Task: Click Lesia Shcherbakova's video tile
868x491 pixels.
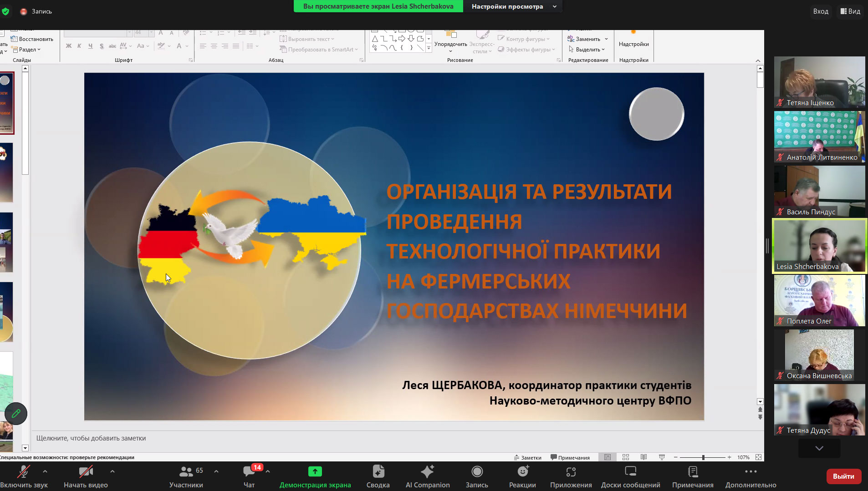Action: coord(820,246)
